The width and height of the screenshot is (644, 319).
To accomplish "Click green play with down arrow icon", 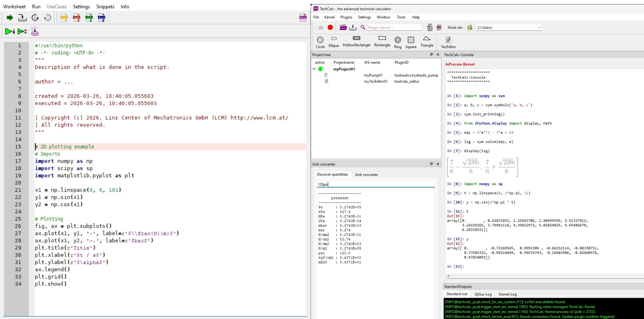I will pyautogui.click(x=10, y=32).
